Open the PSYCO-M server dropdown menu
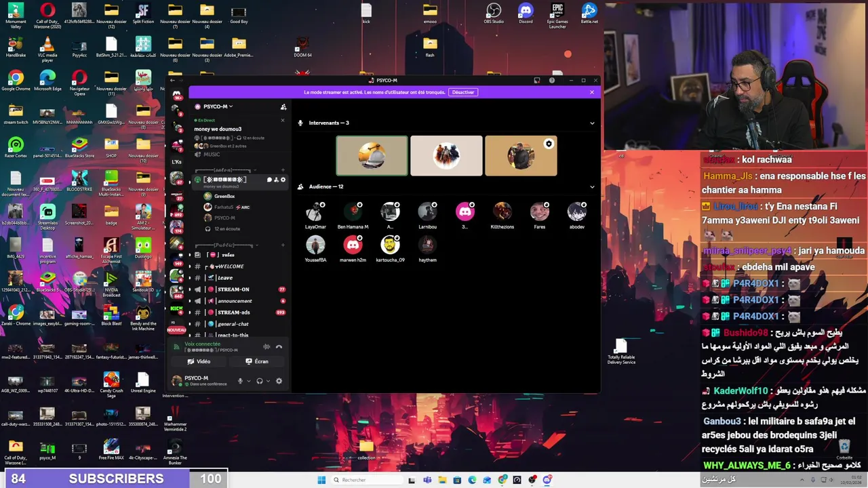Screen dimensions: 868x488 click(218, 106)
